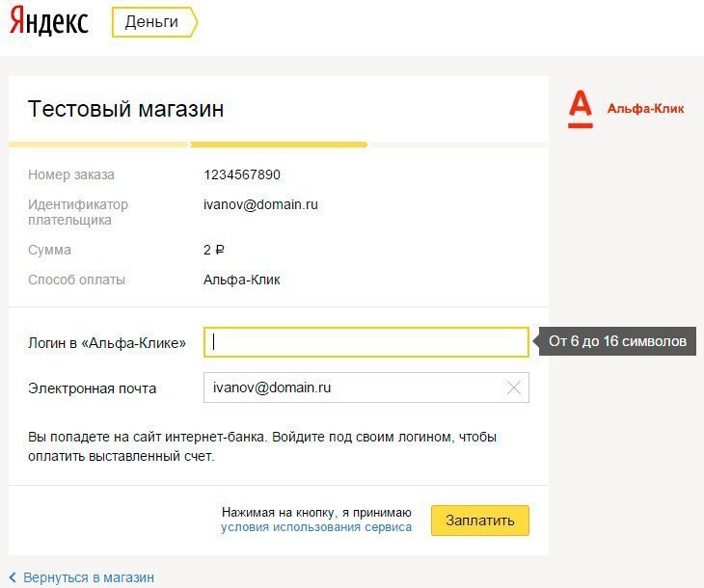Screen dimensions: 704x588
Task: Click the Идентификатор плательщика label
Action: (78, 212)
